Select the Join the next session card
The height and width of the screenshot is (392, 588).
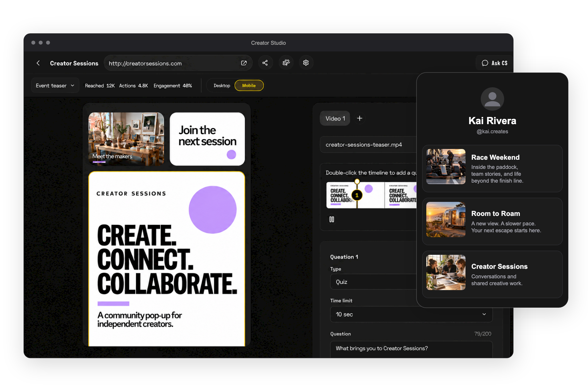tap(207, 139)
